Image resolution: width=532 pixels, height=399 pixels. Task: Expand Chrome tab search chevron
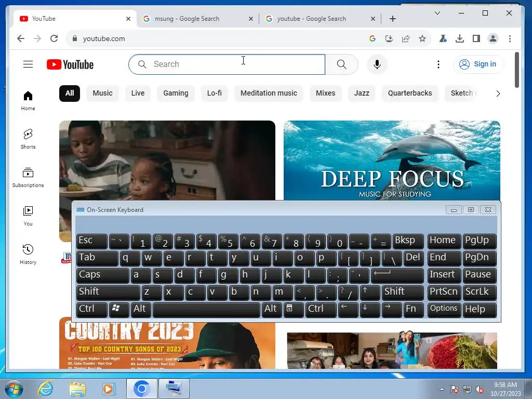point(437,13)
